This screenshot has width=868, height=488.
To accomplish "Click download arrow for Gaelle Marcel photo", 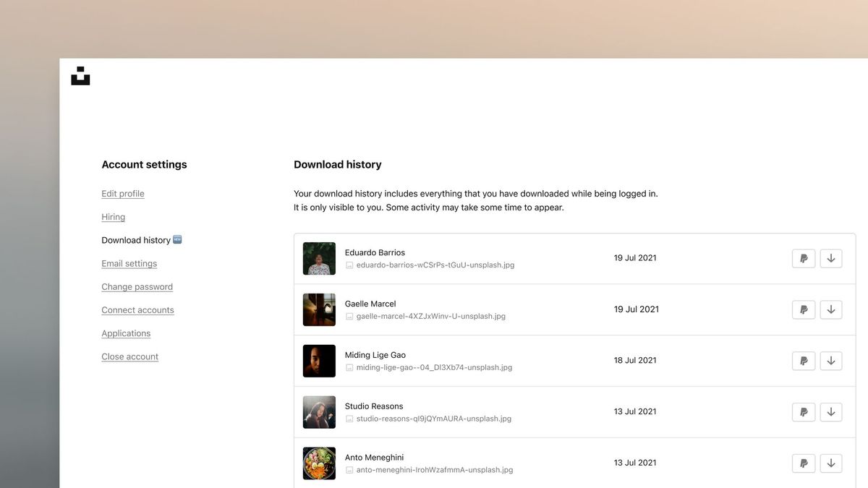I will (831, 310).
